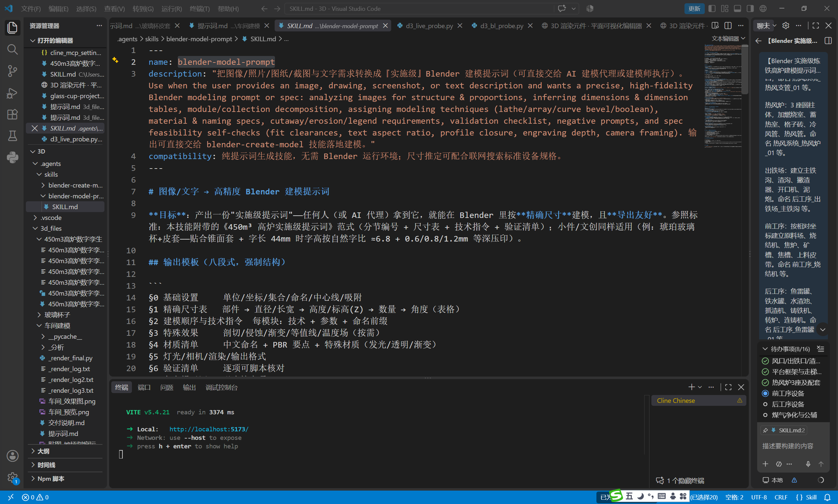Open the Explorer view in activity bar
The height and width of the screenshot is (504, 838).
(12, 27)
